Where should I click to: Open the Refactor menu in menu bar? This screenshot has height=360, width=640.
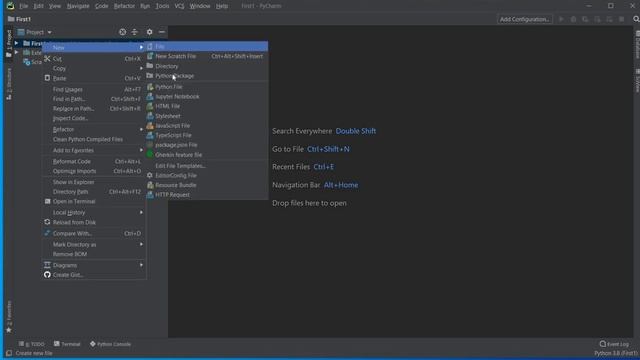pos(124,6)
